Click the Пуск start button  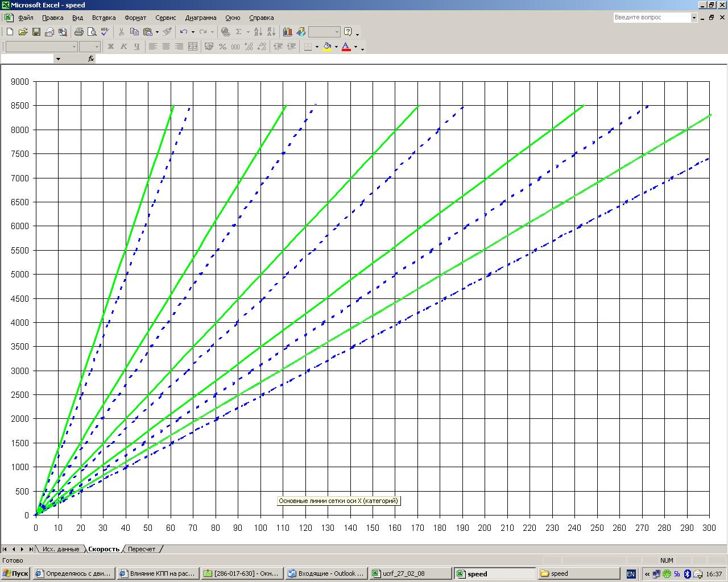[15, 573]
